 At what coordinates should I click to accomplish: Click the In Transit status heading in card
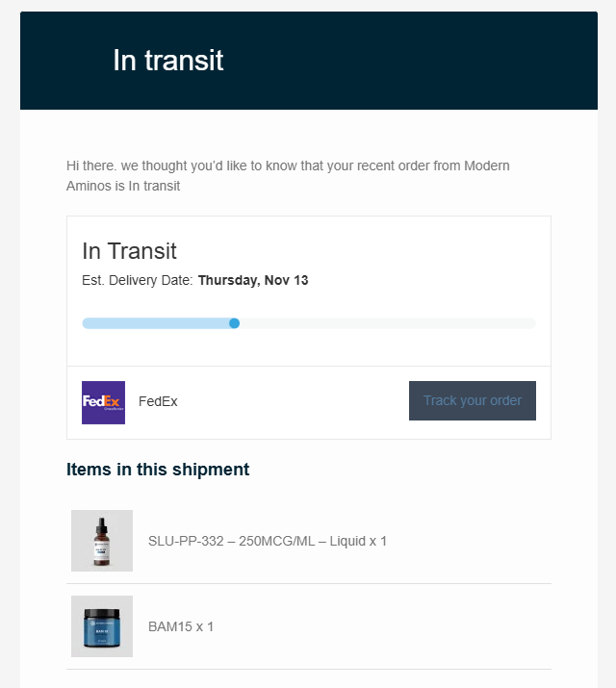(x=129, y=251)
